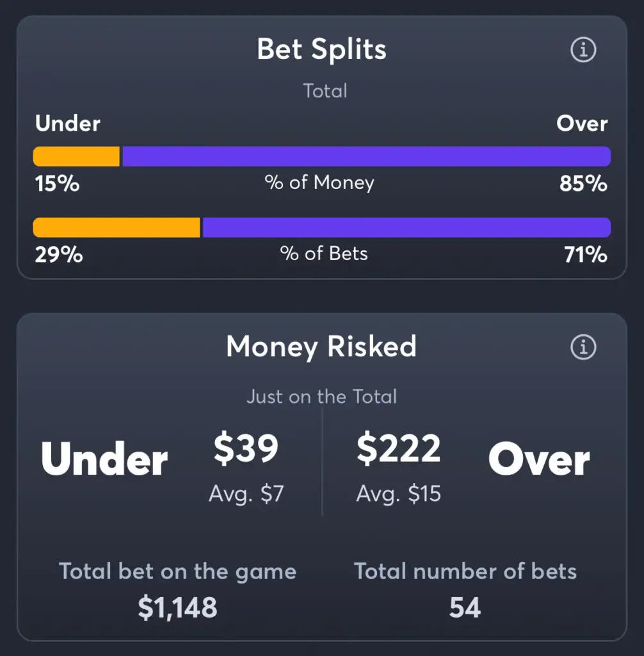The image size is (644, 656).
Task: Click the $1,148 total bet value
Action: pos(178,607)
